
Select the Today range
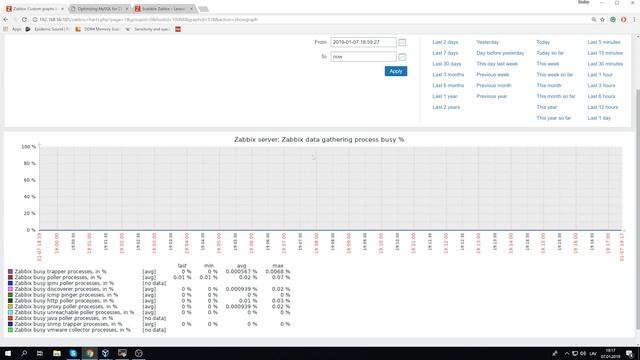pyautogui.click(x=543, y=42)
